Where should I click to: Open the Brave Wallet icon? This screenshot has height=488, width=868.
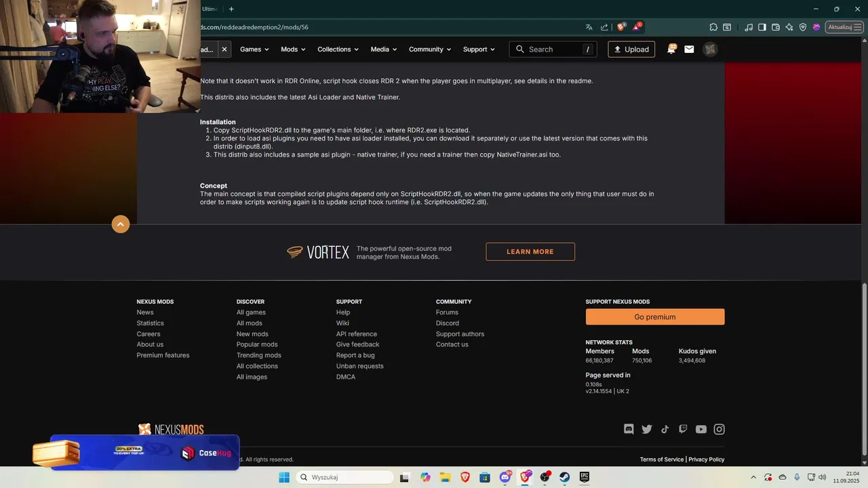[x=776, y=27]
